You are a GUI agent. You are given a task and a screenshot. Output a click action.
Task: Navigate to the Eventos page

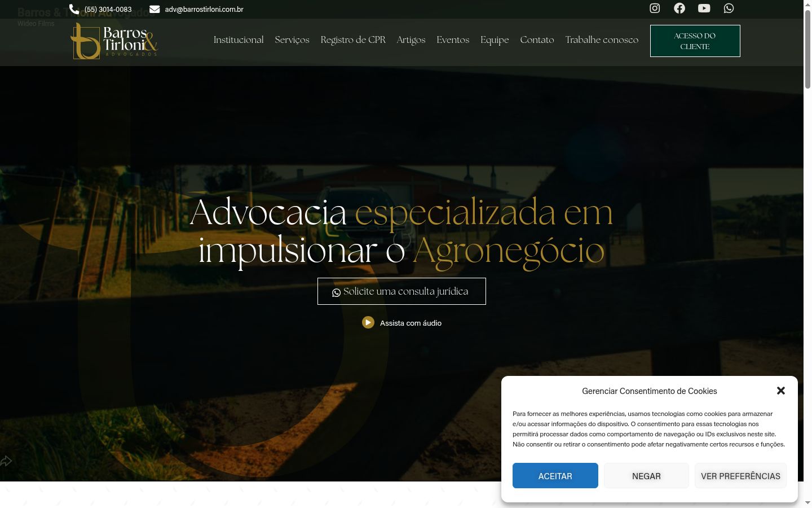coord(453,40)
